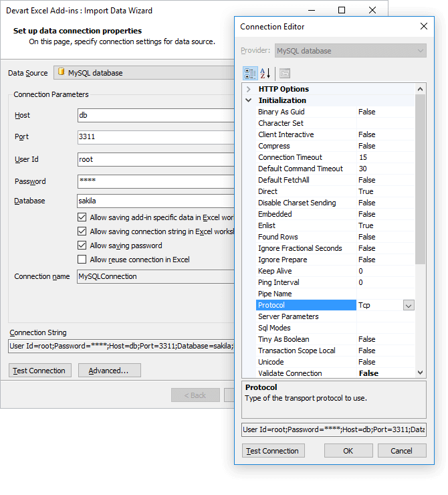Select the Tiny As Boolean property
Image resolution: width=448 pixels, height=495 pixels.
(306, 339)
